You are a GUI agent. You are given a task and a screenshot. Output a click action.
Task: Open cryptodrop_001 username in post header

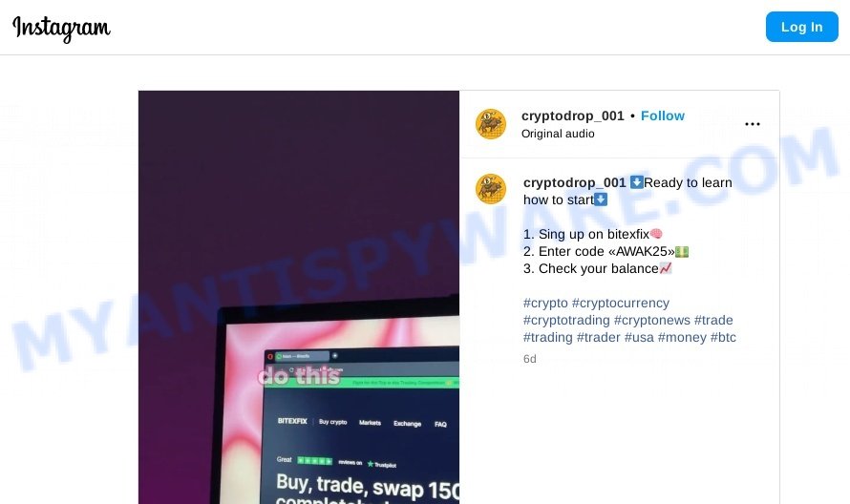coord(572,115)
